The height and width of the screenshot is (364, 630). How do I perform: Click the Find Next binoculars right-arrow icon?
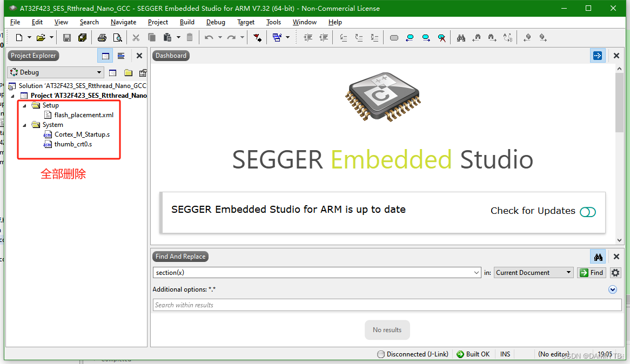pos(492,38)
